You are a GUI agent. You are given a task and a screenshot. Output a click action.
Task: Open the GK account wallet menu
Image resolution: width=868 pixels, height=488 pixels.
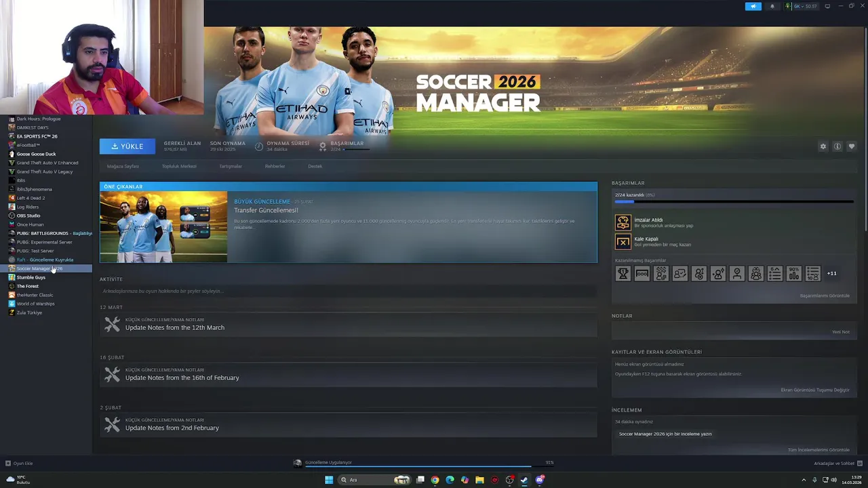[x=802, y=6]
